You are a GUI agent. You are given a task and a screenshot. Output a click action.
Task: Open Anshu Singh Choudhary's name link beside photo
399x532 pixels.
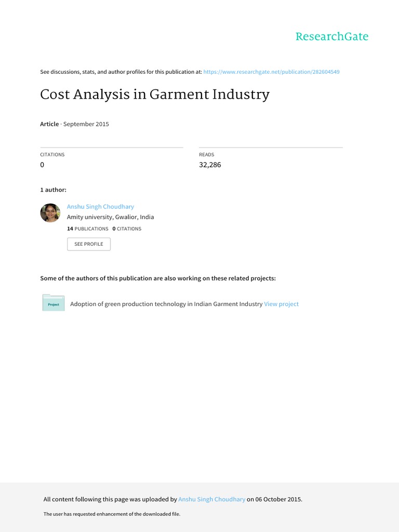100,206
